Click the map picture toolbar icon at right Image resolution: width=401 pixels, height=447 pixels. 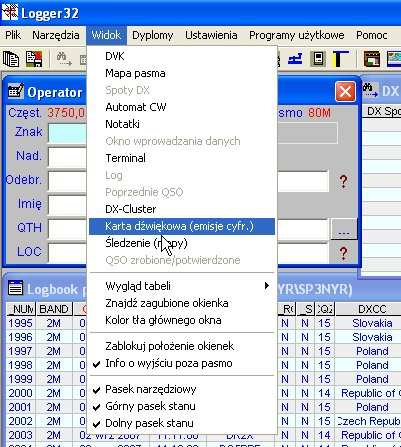[394, 59]
